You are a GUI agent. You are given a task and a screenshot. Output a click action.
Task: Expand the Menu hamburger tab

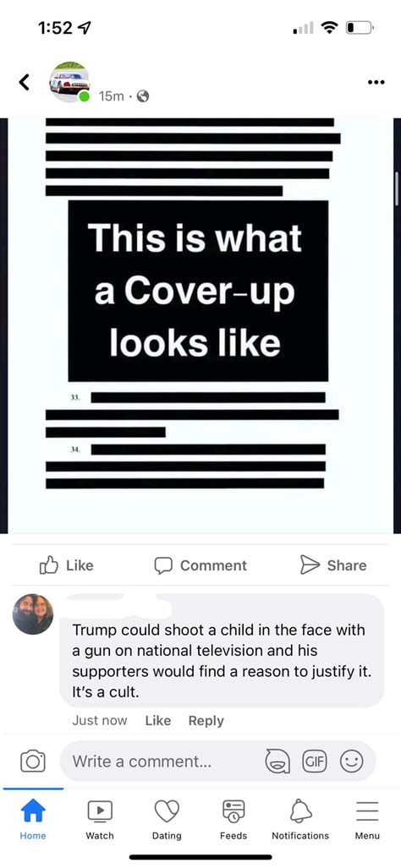(367, 819)
